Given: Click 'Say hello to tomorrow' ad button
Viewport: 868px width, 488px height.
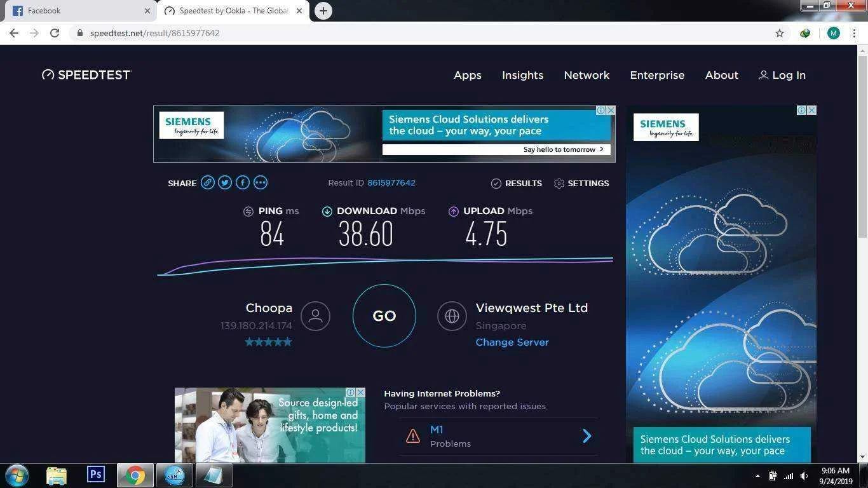Looking at the screenshot, I should (x=497, y=149).
